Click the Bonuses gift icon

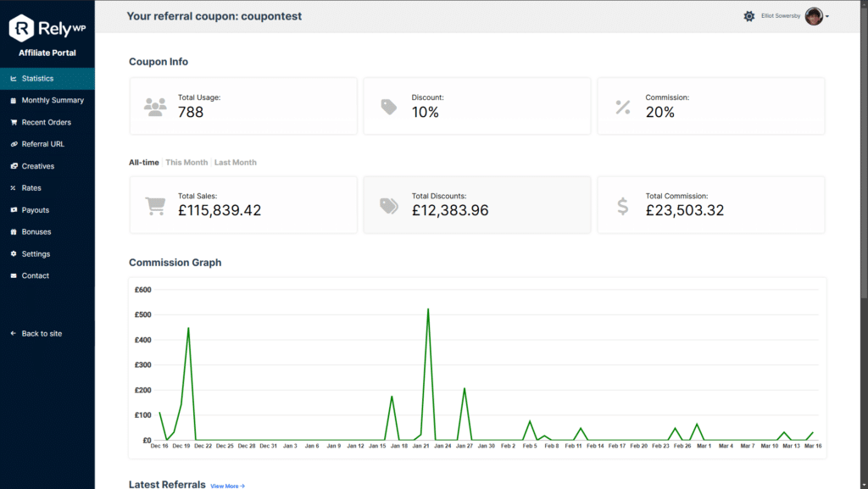coord(14,231)
